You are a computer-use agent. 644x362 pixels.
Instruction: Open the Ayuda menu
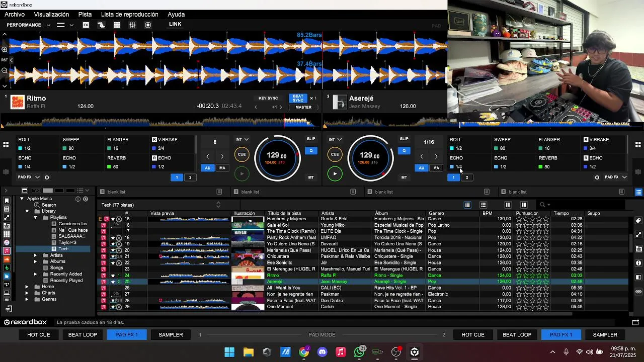(176, 15)
